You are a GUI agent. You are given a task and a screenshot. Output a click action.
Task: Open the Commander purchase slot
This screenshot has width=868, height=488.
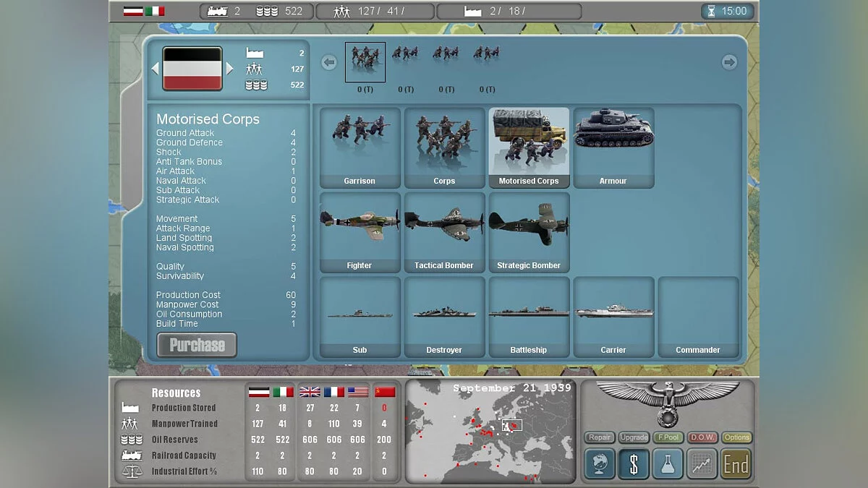(x=698, y=317)
